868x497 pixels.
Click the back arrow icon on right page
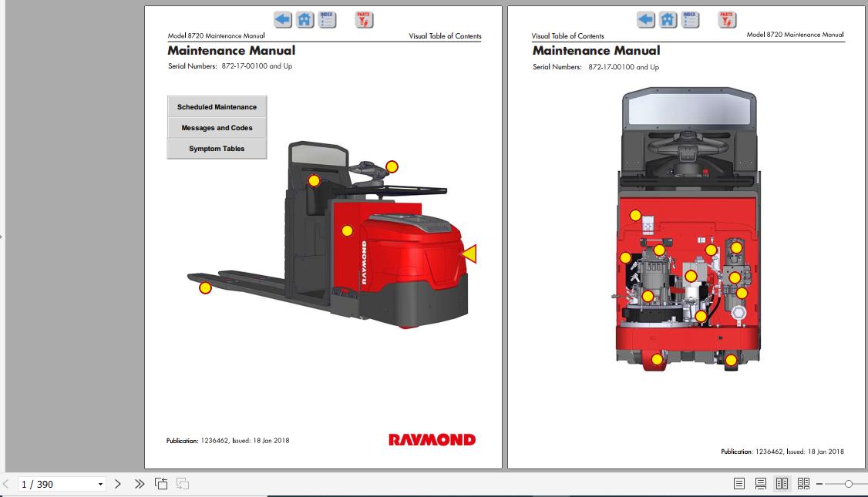[x=645, y=20]
